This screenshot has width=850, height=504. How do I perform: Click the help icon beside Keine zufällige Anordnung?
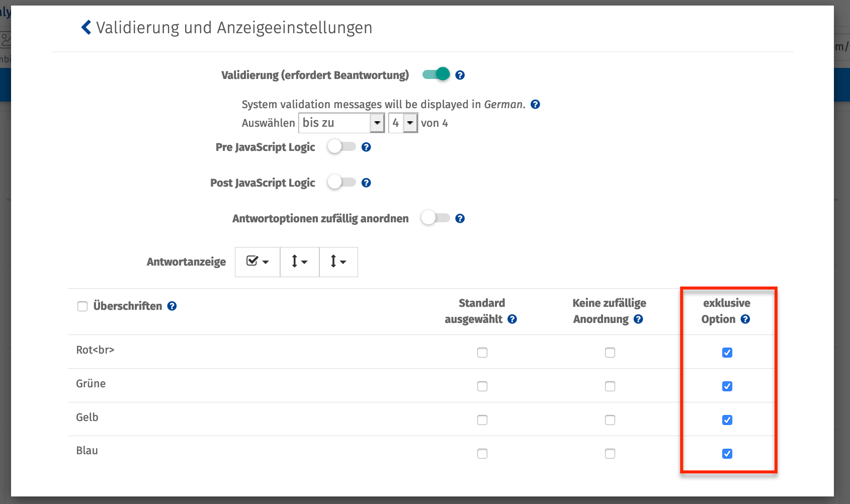coord(638,319)
